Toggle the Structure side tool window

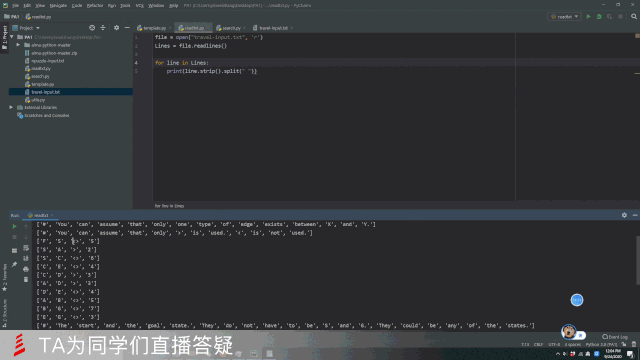pos(4,313)
